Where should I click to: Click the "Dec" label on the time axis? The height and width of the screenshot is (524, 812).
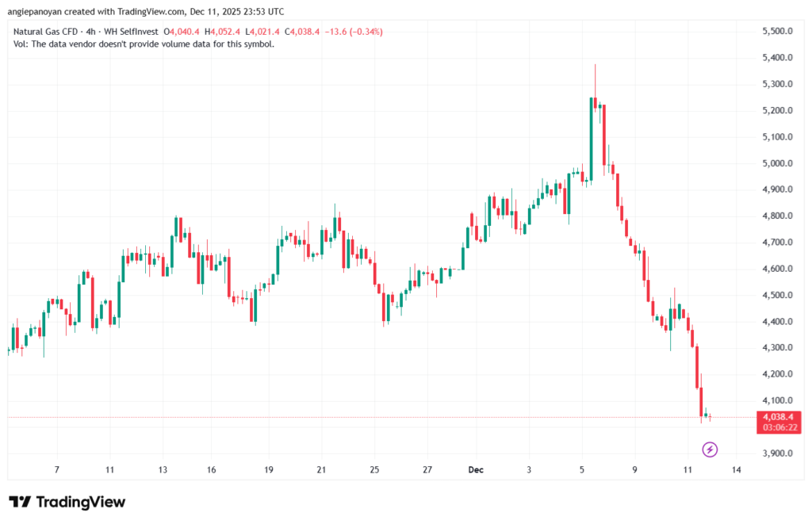(475, 469)
